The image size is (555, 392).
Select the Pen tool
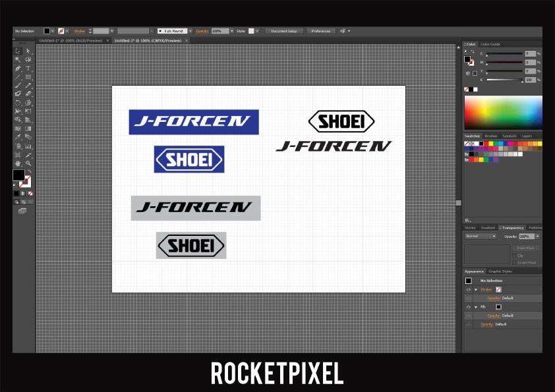[18, 69]
